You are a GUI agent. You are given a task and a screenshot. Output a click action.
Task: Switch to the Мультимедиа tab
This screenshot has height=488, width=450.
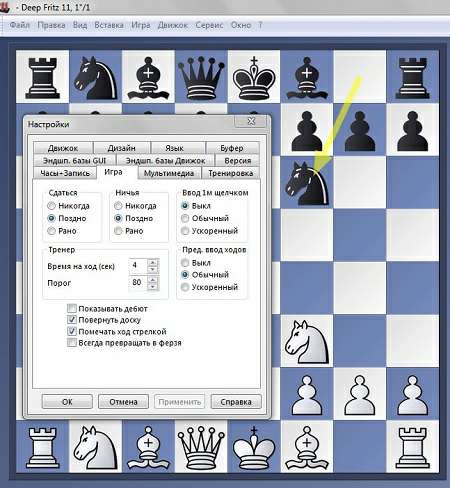169,173
